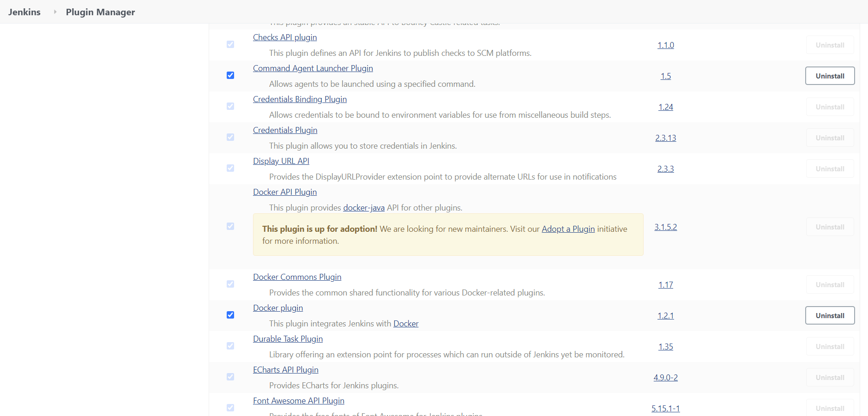Click the disabled Uninstall for Durable Task
Viewport: 868px width, 416px height.
point(830,346)
